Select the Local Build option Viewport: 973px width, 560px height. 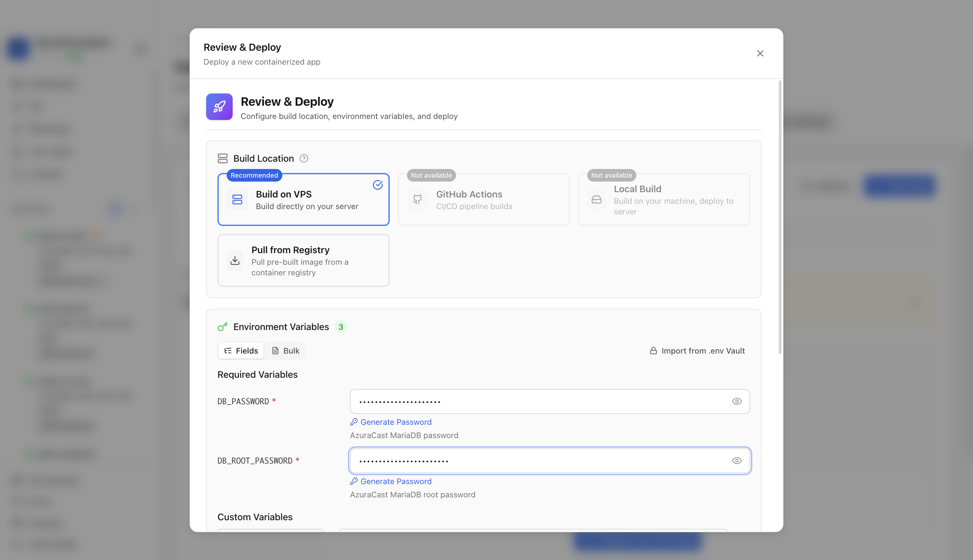coord(664,199)
